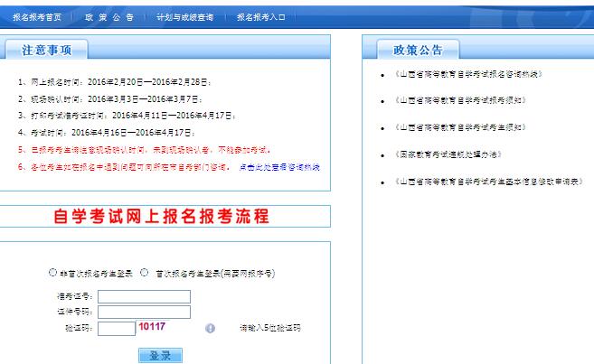
Task: Open the 政策公告 navigation item
Action: coord(109,17)
